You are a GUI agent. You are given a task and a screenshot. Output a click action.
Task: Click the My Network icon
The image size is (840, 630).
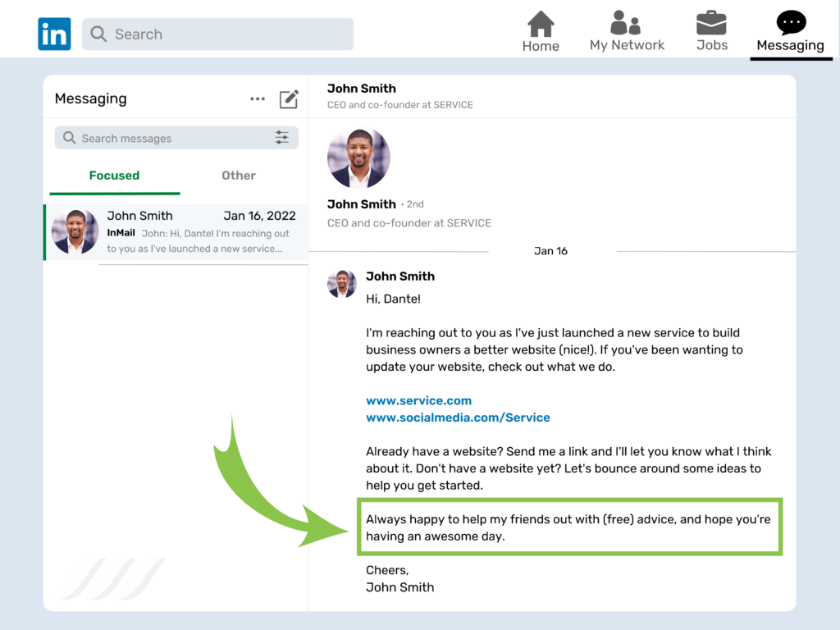tap(627, 25)
